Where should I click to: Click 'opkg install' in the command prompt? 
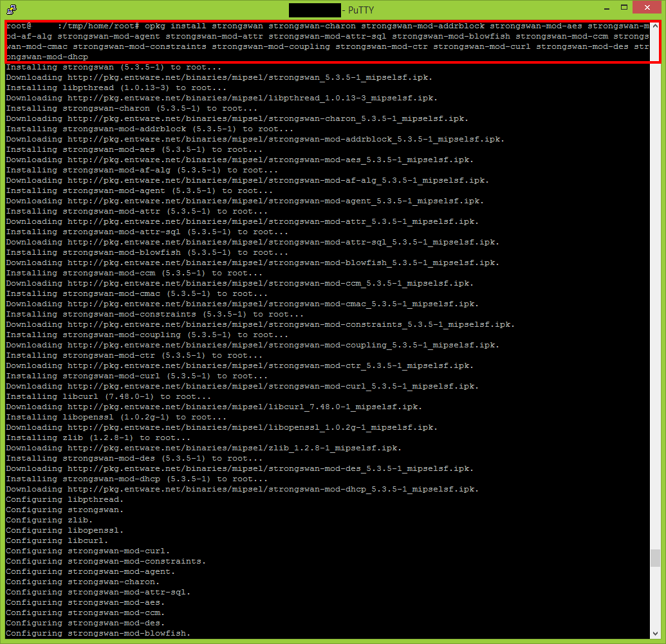click(176, 26)
